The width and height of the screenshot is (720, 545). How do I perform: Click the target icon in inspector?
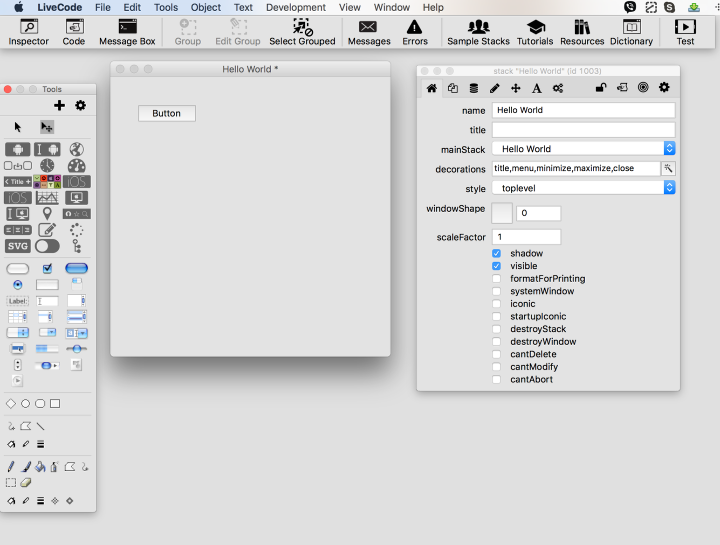[x=643, y=87]
